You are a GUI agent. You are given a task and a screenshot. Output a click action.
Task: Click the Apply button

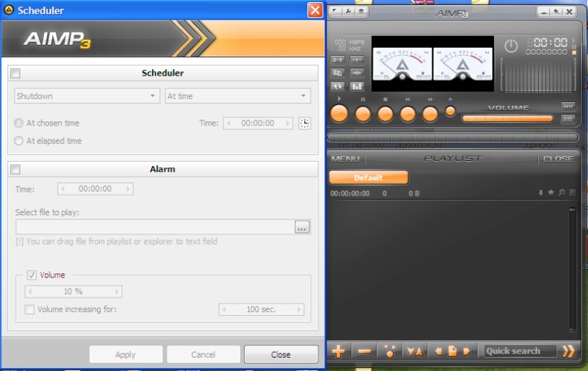click(126, 355)
